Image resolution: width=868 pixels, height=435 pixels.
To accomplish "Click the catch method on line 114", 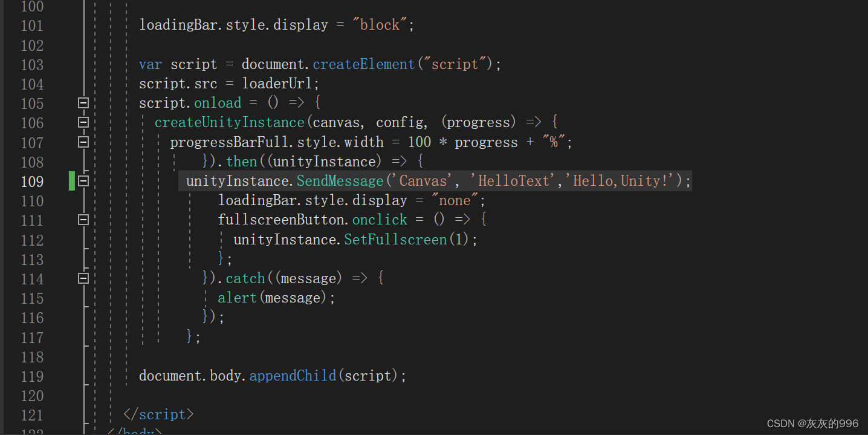I will coord(245,278).
